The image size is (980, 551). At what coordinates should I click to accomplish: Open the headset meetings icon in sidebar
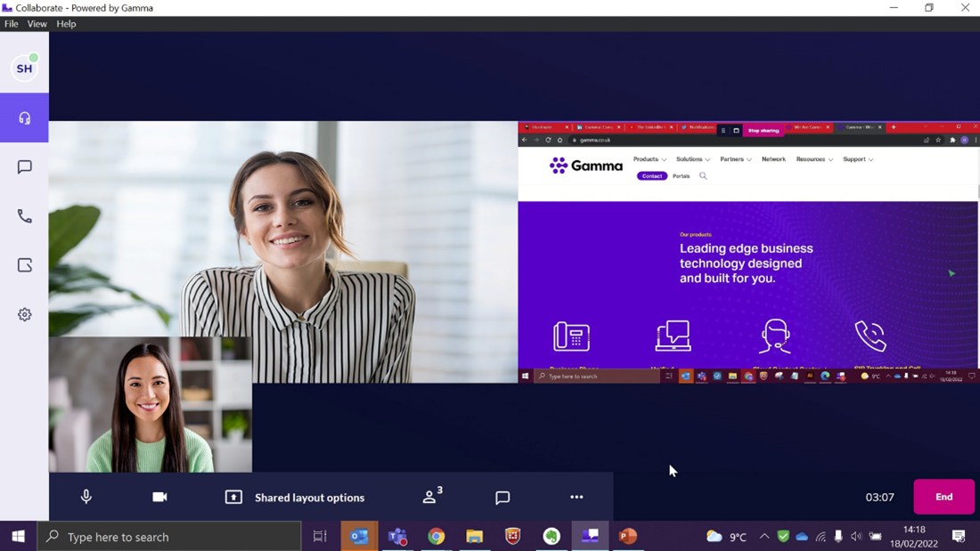tap(24, 118)
